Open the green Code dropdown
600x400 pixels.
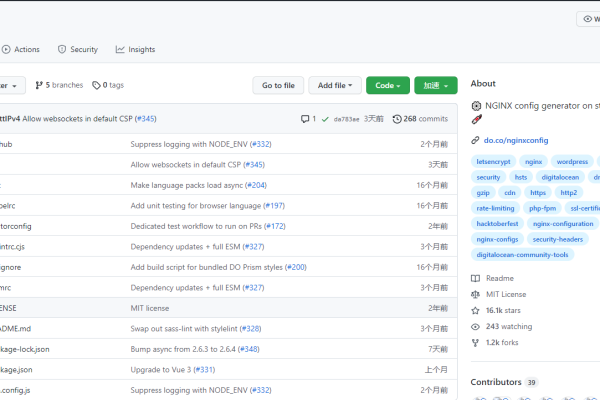387,86
